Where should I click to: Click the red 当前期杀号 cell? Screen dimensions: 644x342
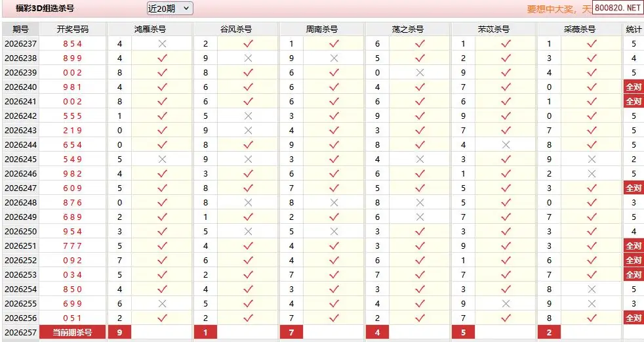[x=73, y=333]
